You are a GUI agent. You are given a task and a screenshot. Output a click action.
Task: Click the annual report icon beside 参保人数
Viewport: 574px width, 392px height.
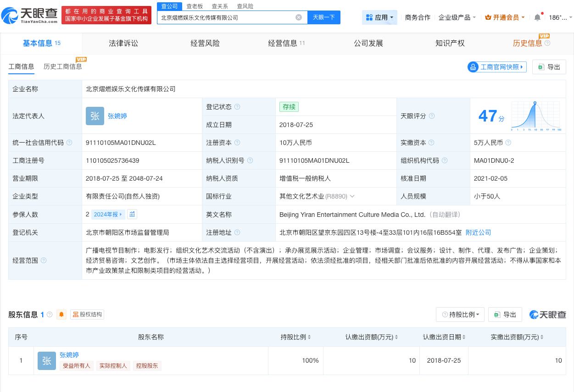pyautogui.click(x=132, y=214)
